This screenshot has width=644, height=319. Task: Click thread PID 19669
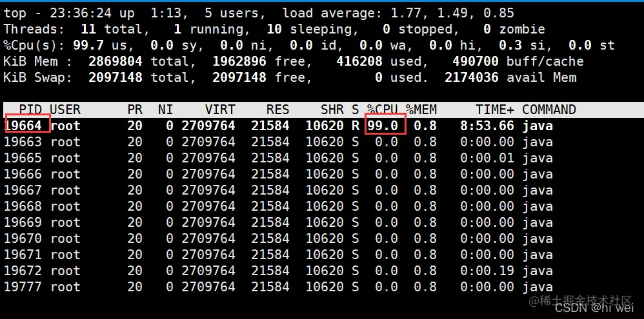pyautogui.click(x=23, y=222)
